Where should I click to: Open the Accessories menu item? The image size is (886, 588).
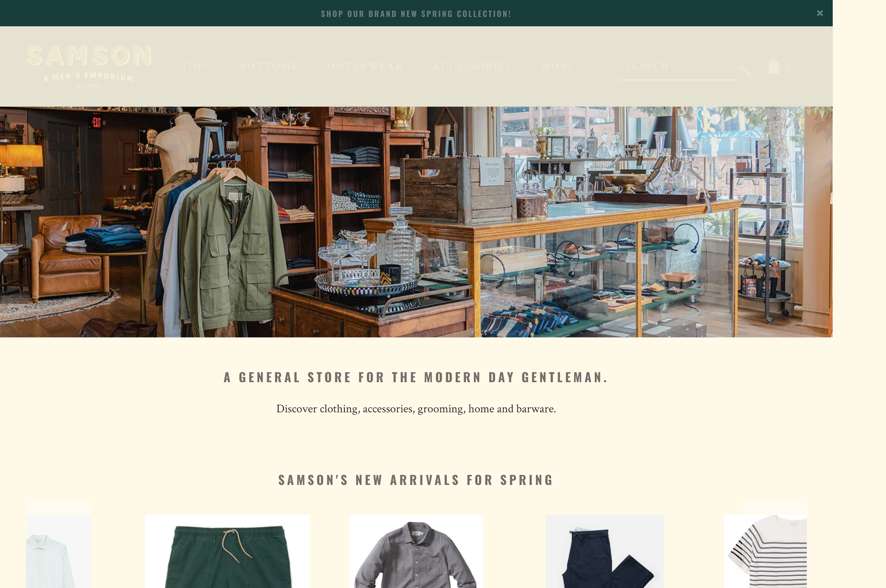pos(472,66)
